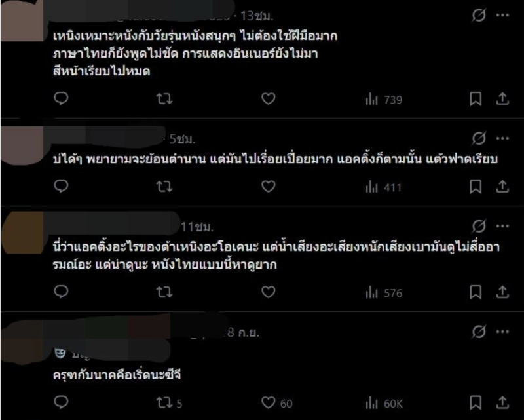Open more options on the 13-hour-old tweet
Image resolution: width=524 pixels, height=420 pixels.
(502, 15)
